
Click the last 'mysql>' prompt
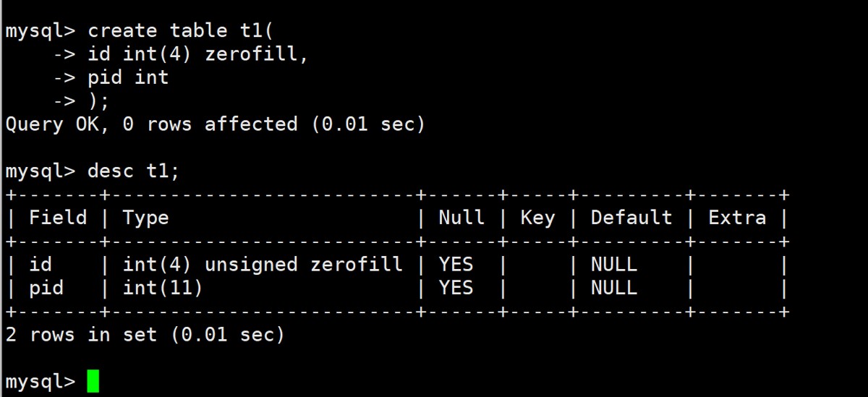(x=40, y=382)
